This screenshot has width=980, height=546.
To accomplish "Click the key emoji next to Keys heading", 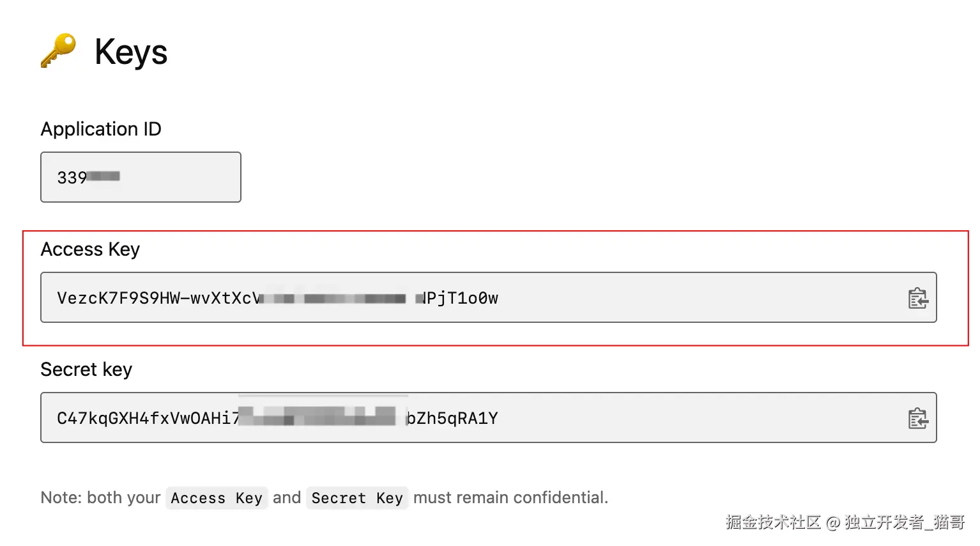I will pyautogui.click(x=56, y=50).
